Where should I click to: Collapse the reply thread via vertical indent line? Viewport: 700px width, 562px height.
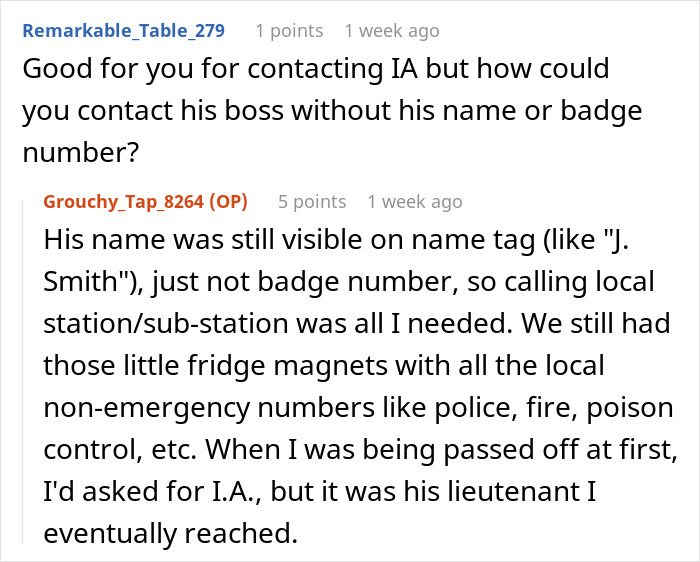tap(23, 372)
